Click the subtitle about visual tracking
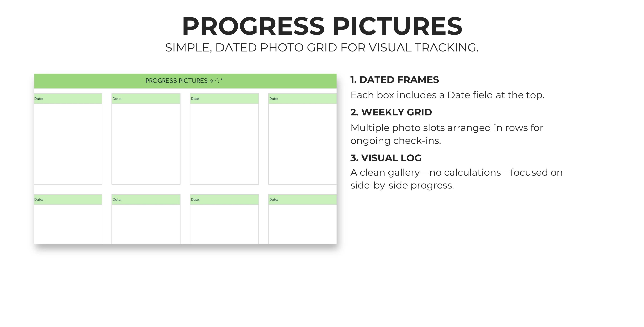This screenshot has width=644, height=327. coord(322,48)
